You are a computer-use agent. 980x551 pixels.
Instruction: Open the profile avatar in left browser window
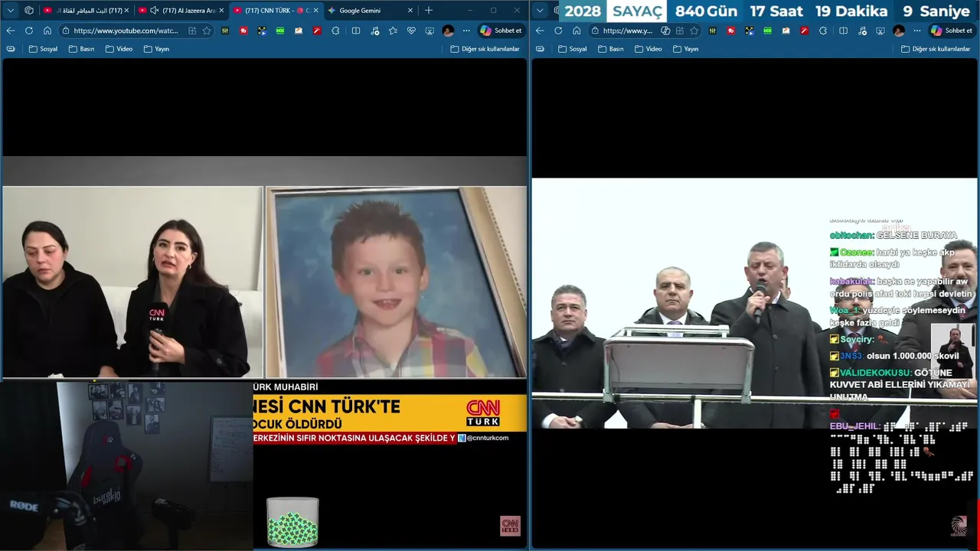pyautogui.click(x=448, y=31)
